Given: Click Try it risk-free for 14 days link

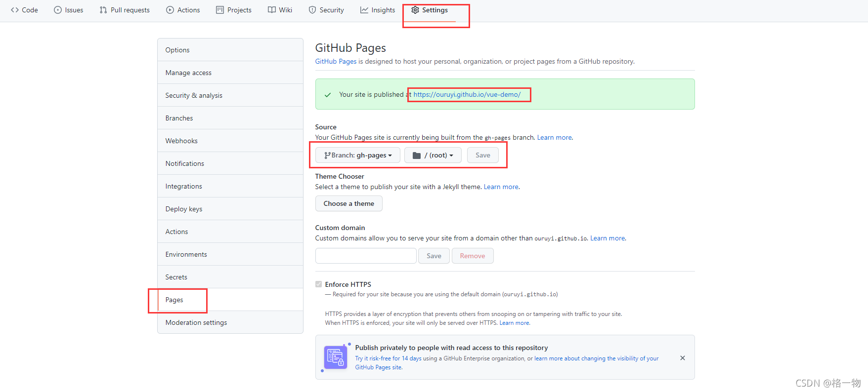Looking at the screenshot, I should (388, 358).
